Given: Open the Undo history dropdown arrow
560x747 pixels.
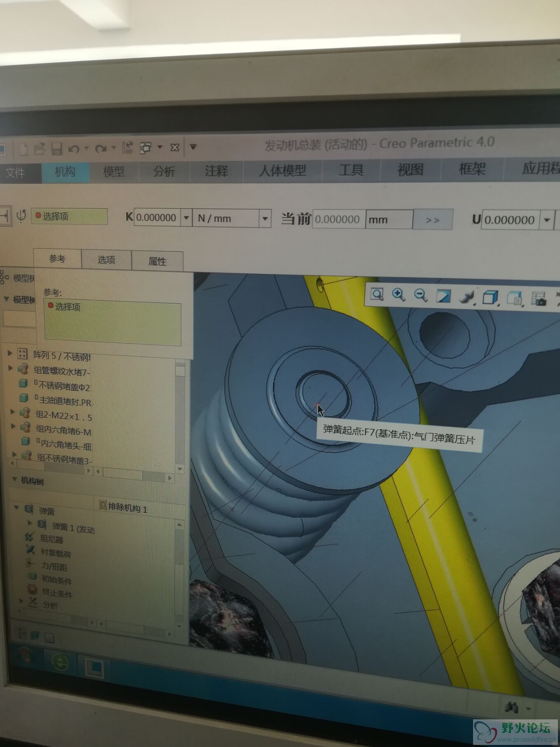Looking at the screenshot, I should [x=87, y=148].
